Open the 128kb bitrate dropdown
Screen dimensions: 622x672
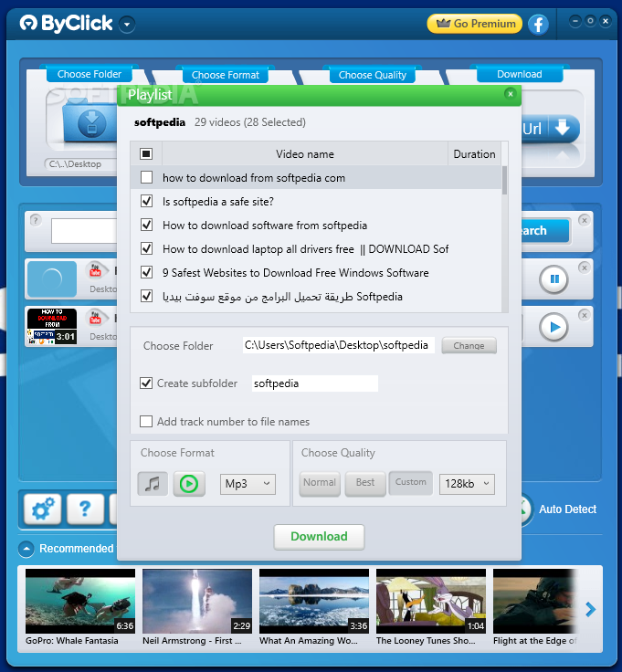[x=467, y=484]
